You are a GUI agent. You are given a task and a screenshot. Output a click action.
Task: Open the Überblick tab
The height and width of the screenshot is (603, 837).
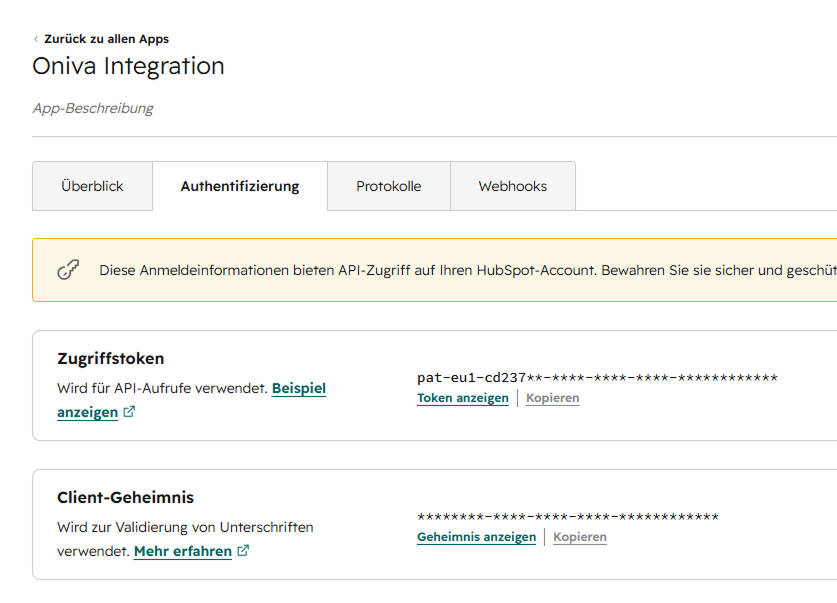(92, 186)
